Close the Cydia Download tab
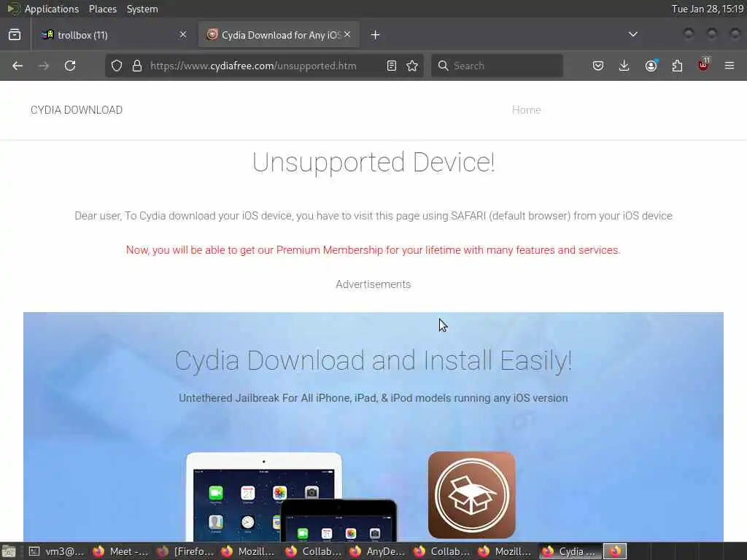The width and height of the screenshot is (747, 560). click(x=347, y=34)
